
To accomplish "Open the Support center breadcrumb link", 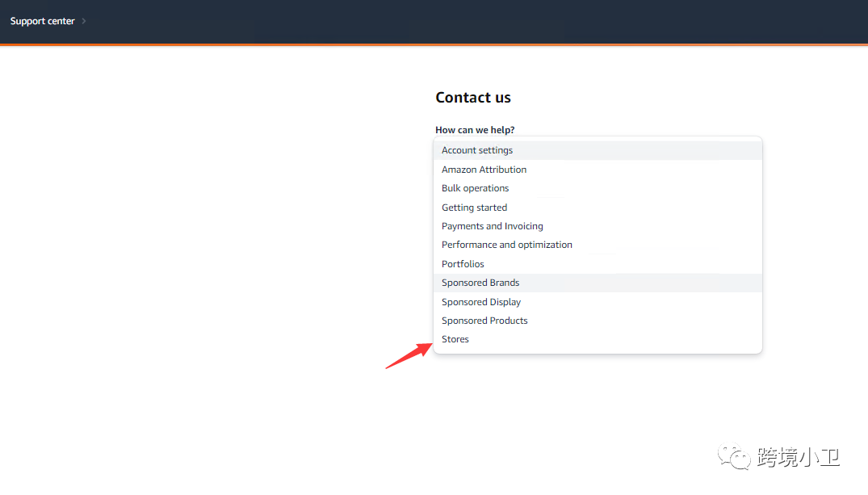I will [42, 21].
